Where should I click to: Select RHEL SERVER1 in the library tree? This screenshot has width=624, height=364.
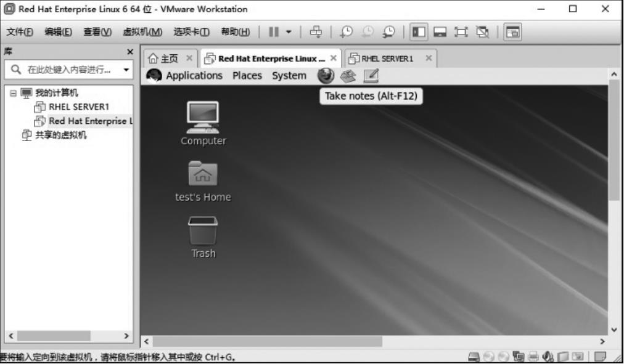pos(79,107)
